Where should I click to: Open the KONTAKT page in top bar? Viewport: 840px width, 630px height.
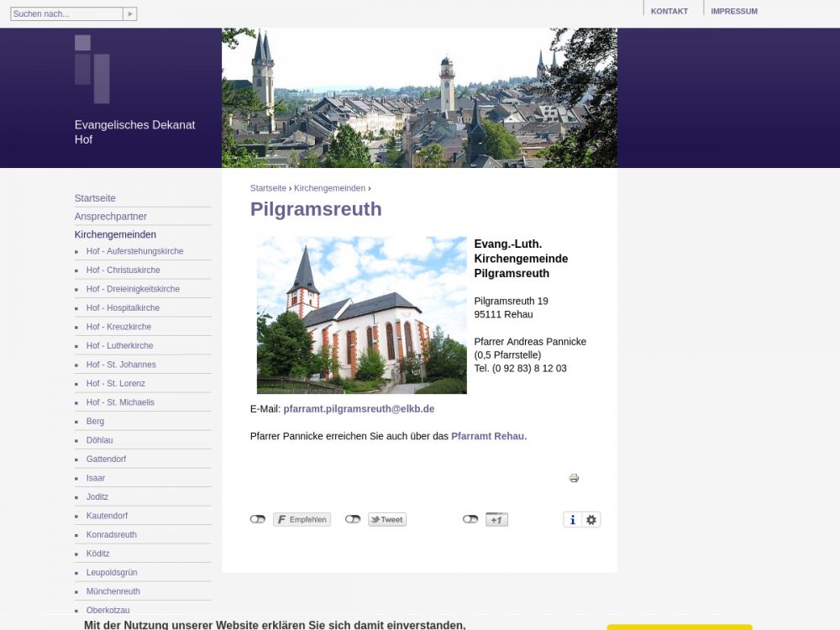(669, 11)
